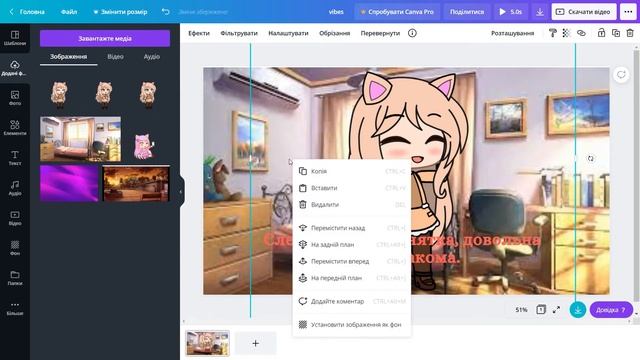640x360 pixels.
Task: Choose Вставити in the context menu
Action: coord(351,188)
